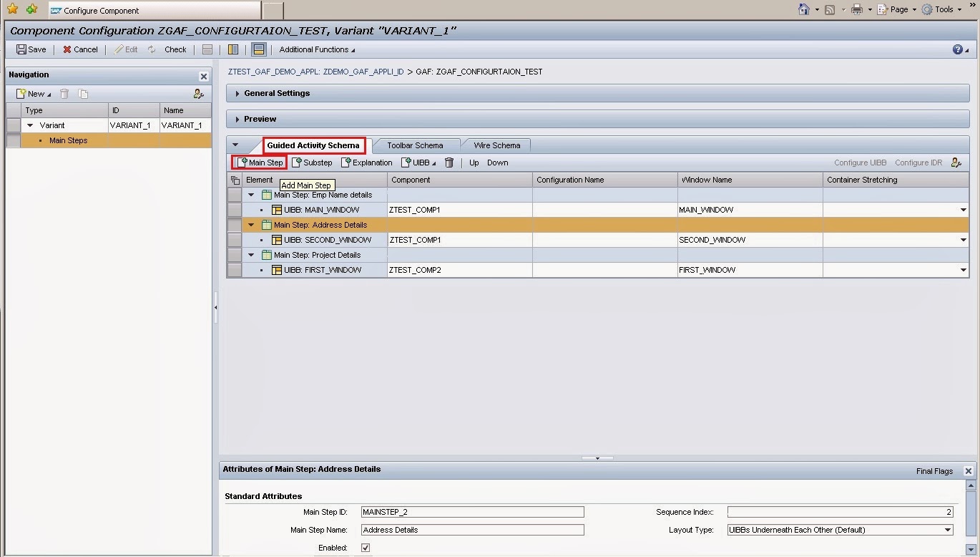The height and width of the screenshot is (557, 980).
Task: Click the trash delete icon in schema toolbar
Action: (x=449, y=163)
